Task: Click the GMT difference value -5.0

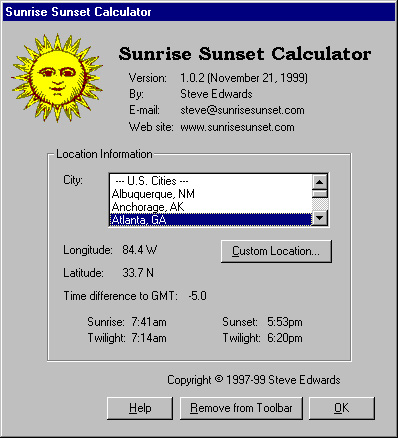Action: point(197,296)
